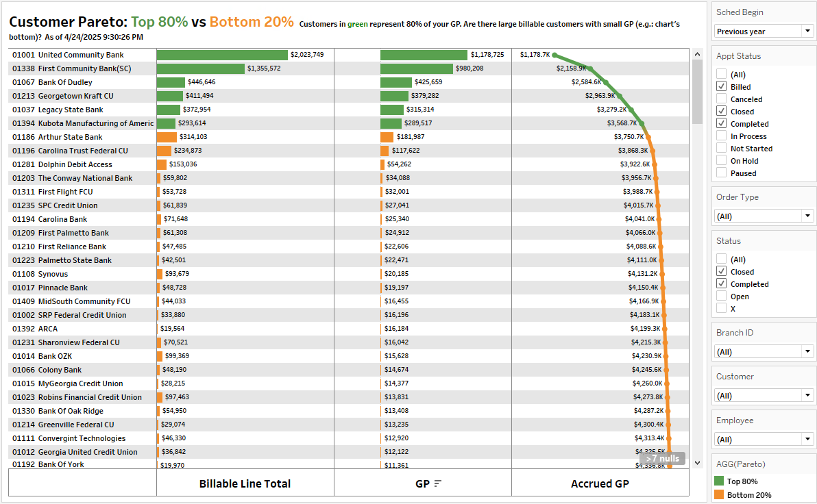Uncheck the Billed appointment status

(x=722, y=87)
